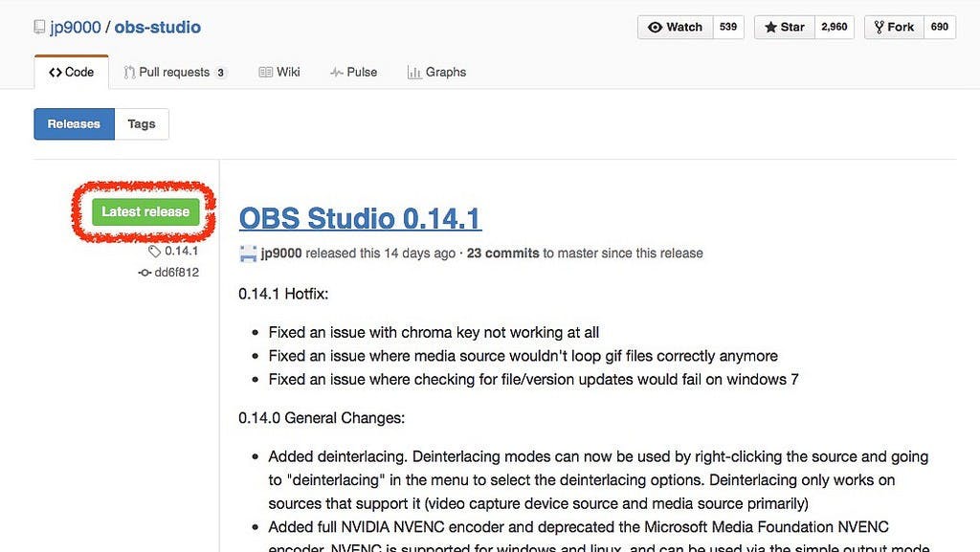Click the eye icon on Watch button
Viewport: 980px width, 552px height.
[x=656, y=27]
